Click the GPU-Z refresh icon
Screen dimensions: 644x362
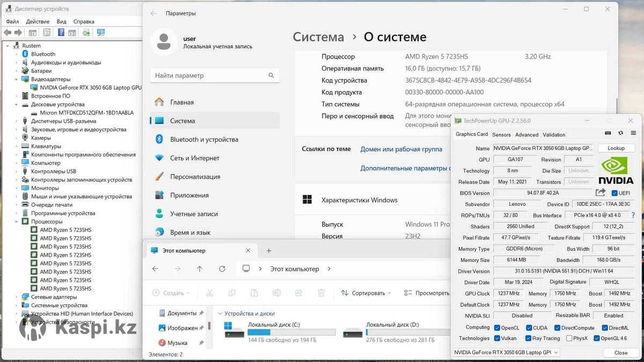coord(620,133)
